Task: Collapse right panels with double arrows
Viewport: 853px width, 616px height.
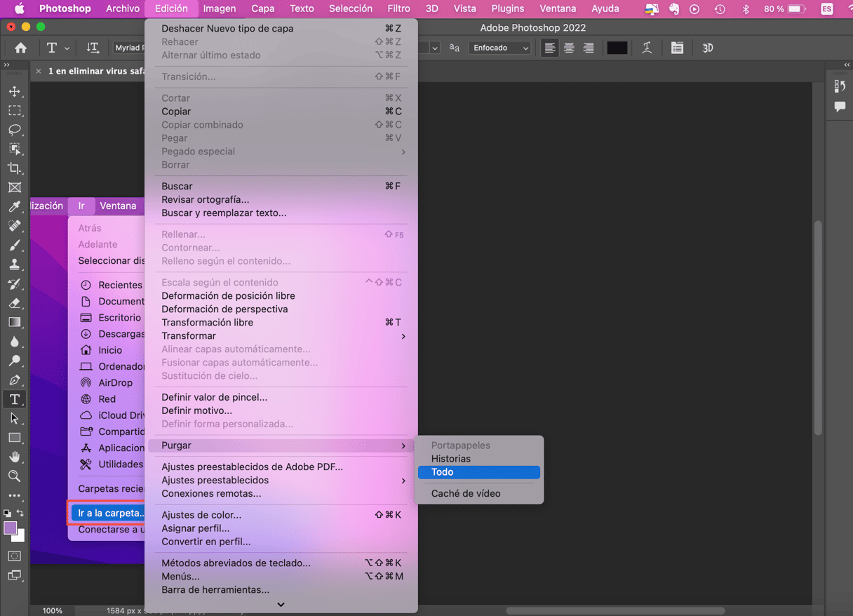Action: pos(847,65)
